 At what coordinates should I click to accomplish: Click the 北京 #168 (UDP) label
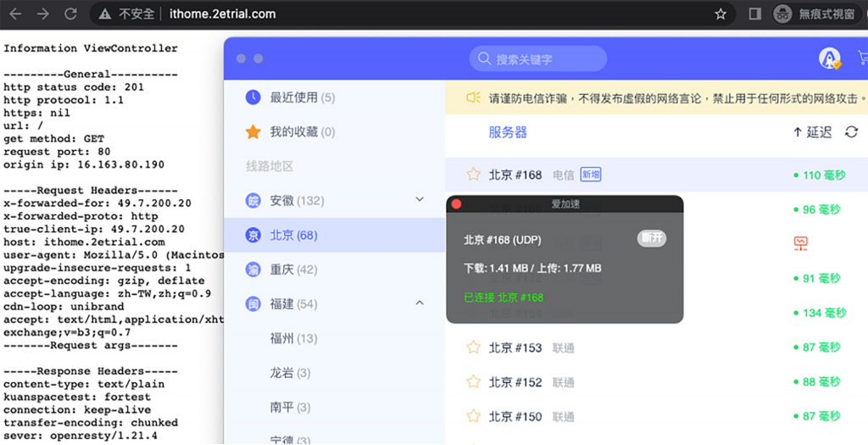point(503,240)
